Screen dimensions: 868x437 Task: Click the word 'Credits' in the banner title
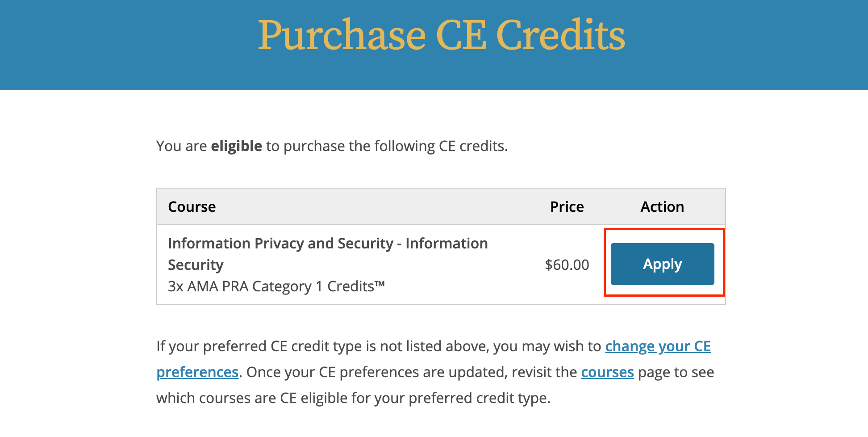pyautogui.click(x=560, y=35)
